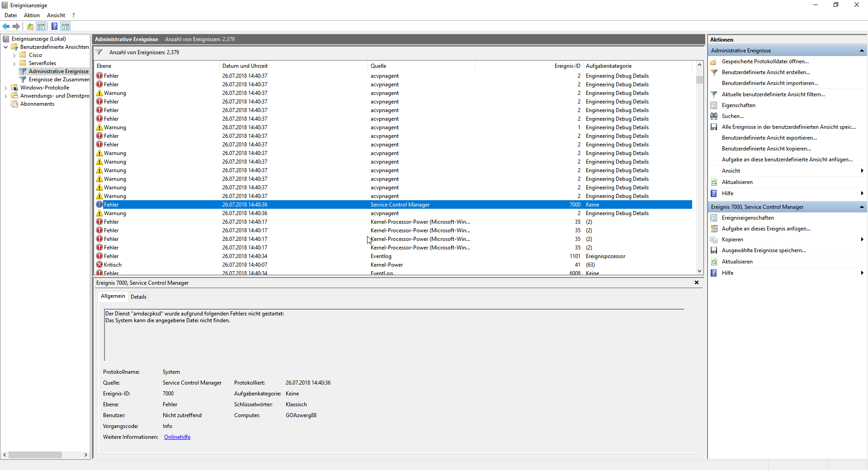
Task: Expand the ServerRoles tree node
Action: [x=14, y=63]
